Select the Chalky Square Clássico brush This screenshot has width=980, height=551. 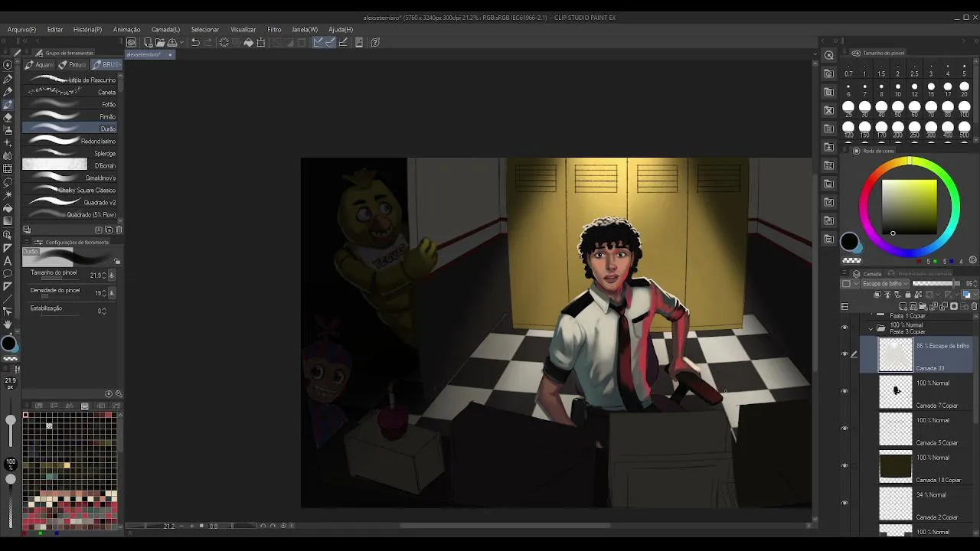[x=70, y=190]
